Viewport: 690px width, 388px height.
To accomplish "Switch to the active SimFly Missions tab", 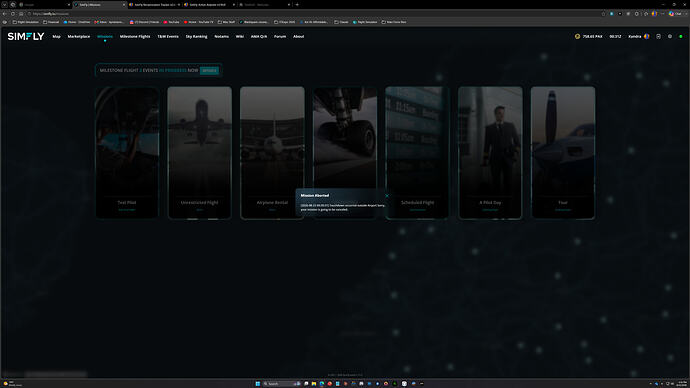I will tap(100, 4).
